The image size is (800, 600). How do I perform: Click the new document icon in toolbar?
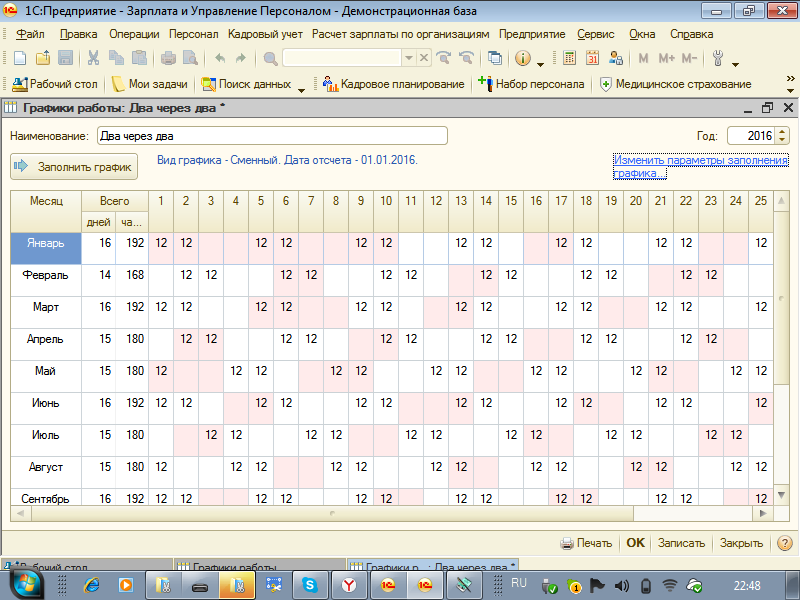coord(19,58)
